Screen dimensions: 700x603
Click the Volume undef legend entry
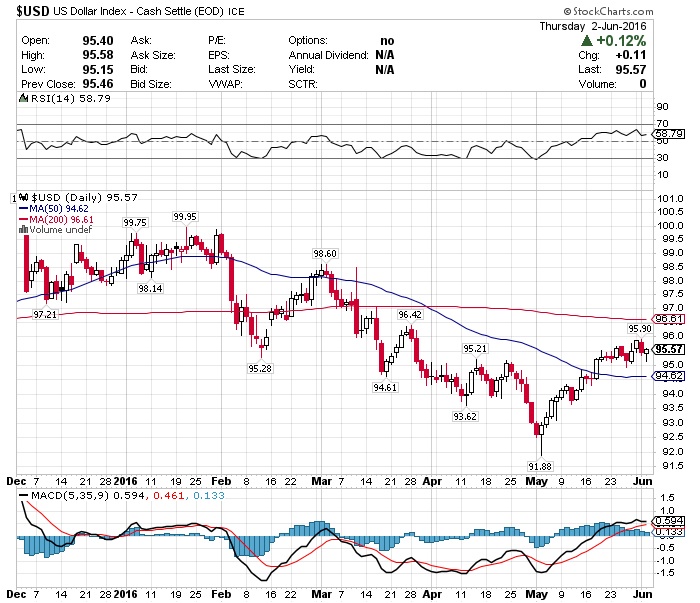point(55,229)
